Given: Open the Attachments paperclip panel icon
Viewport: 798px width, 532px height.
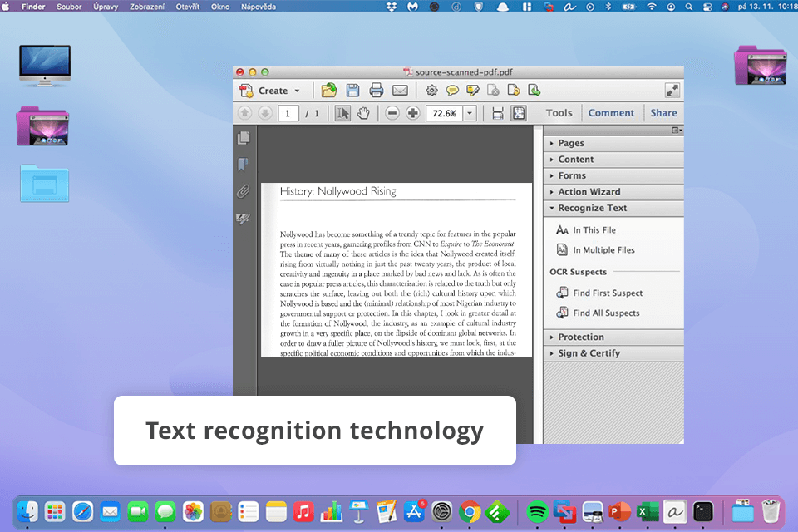Looking at the screenshot, I should (x=244, y=191).
